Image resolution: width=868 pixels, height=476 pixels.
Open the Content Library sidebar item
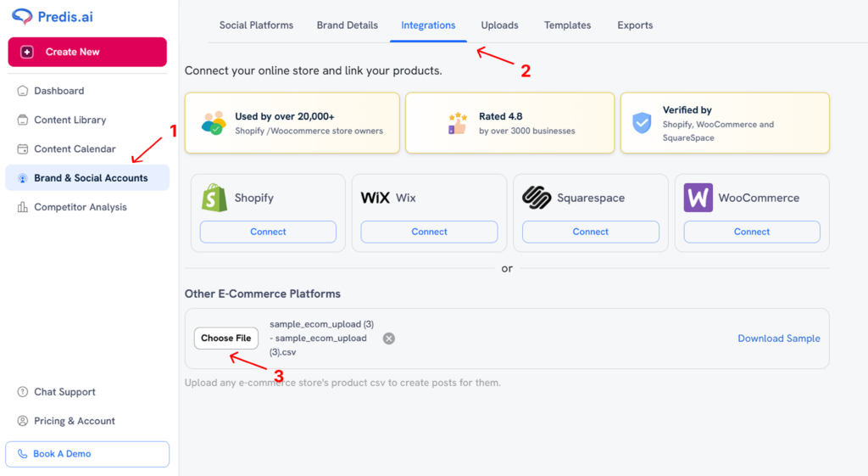point(70,120)
